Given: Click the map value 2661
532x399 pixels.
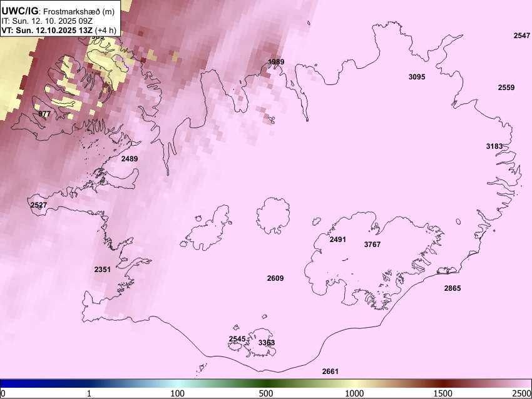Looking at the screenshot, I should (330, 371).
